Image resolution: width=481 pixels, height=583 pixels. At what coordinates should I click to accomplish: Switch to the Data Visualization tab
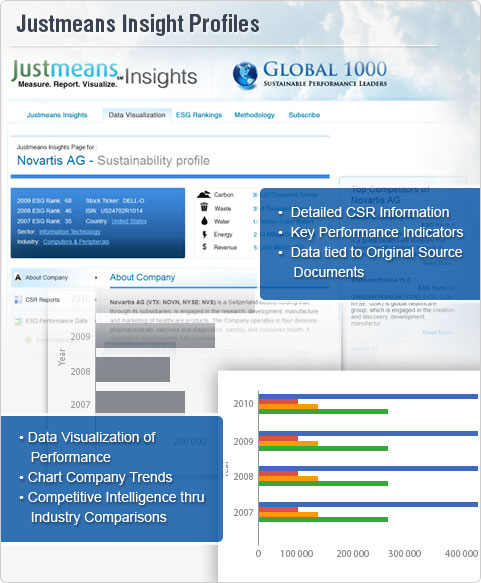[x=137, y=115]
